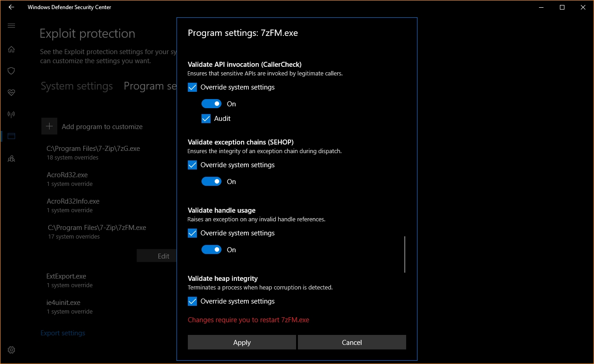Click the red restart 7zFM.exe warning text
The height and width of the screenshot is (364, 594).
[x=248, y=320]
